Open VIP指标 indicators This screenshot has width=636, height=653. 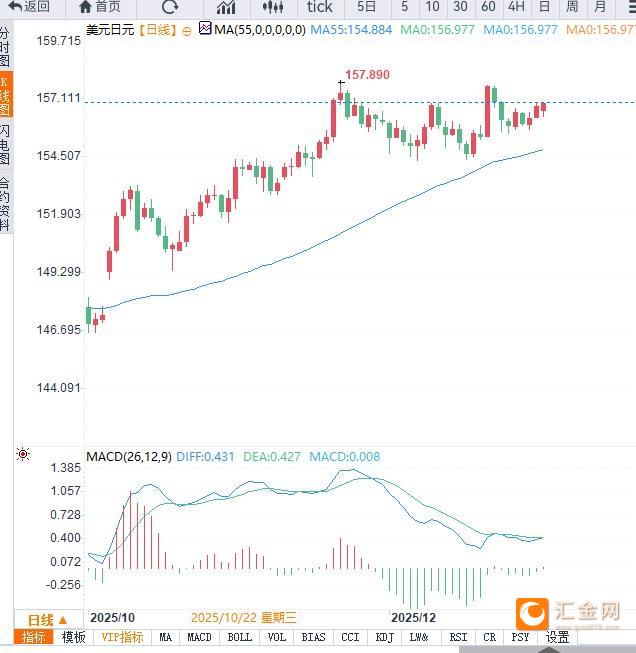pos(122,638)
